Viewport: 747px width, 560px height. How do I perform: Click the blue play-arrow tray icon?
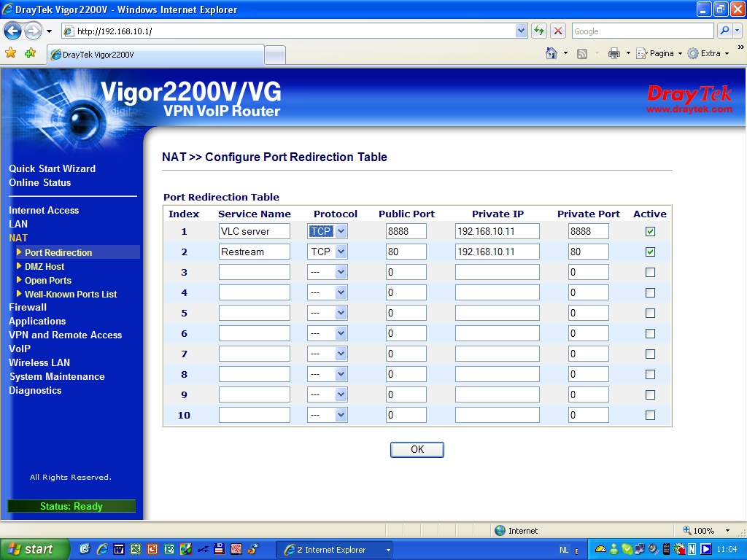pyautogui.click(x=705, y=550)
